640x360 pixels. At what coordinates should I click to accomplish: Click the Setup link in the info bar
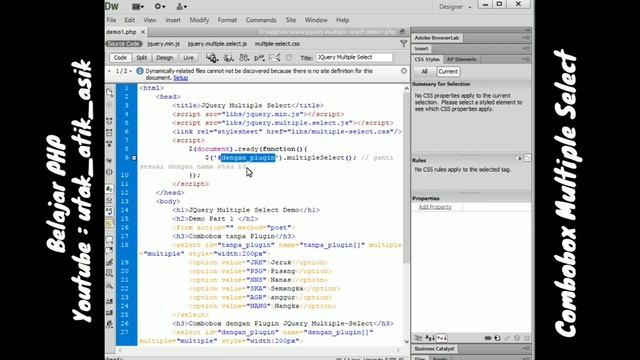[x=180, y=78]
